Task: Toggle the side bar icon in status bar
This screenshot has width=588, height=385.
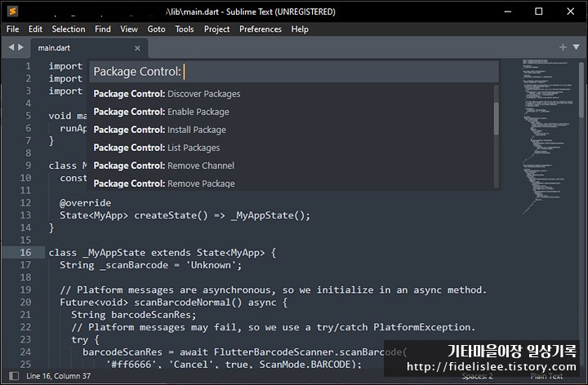Action: (x=14, y=376)
